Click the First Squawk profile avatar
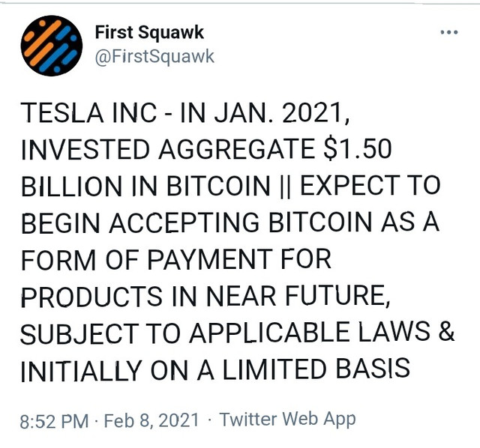This screenshot has width=480, height=448. [52, 46]
